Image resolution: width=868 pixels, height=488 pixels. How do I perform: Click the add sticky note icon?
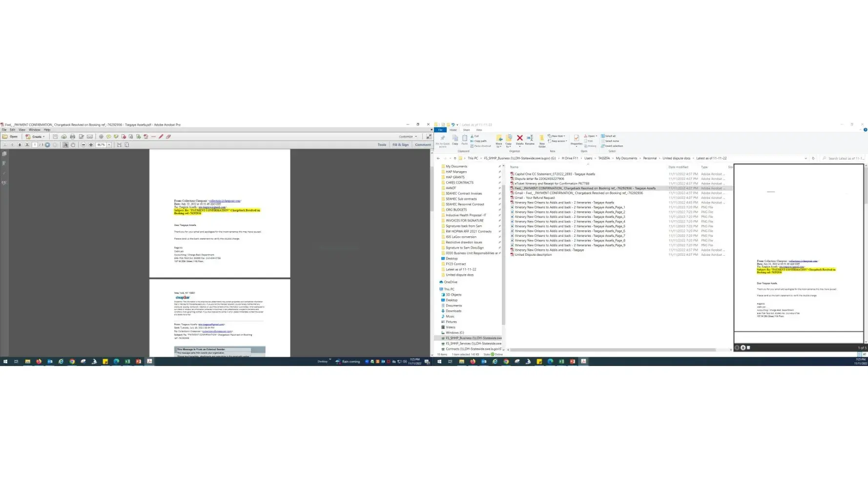tap(108, 137)
